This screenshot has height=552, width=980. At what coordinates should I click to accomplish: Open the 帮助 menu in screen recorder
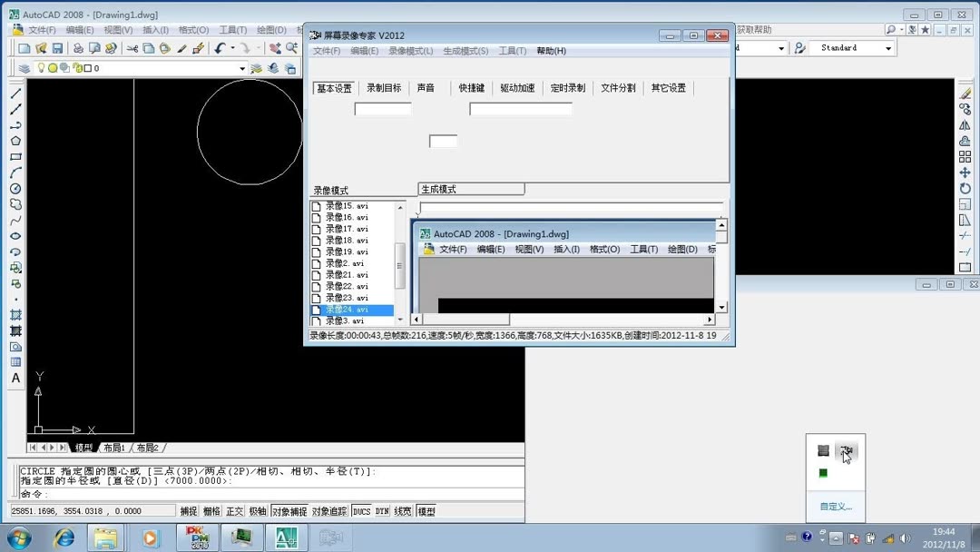pos(551,50)
